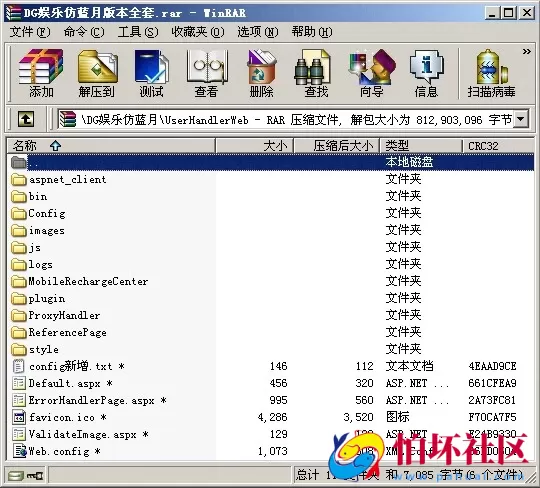Sort by the 名称 column header

[111, 146]
